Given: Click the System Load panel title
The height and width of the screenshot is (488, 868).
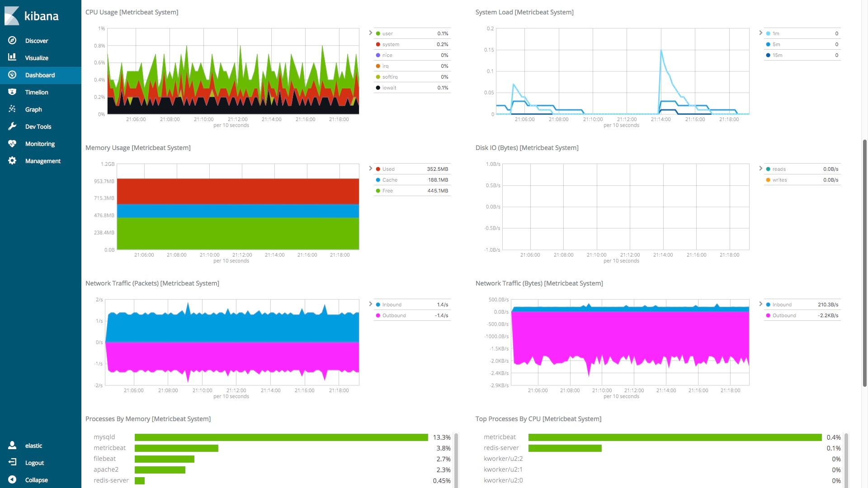Looking at the screenshot, I should coord(524,12).
